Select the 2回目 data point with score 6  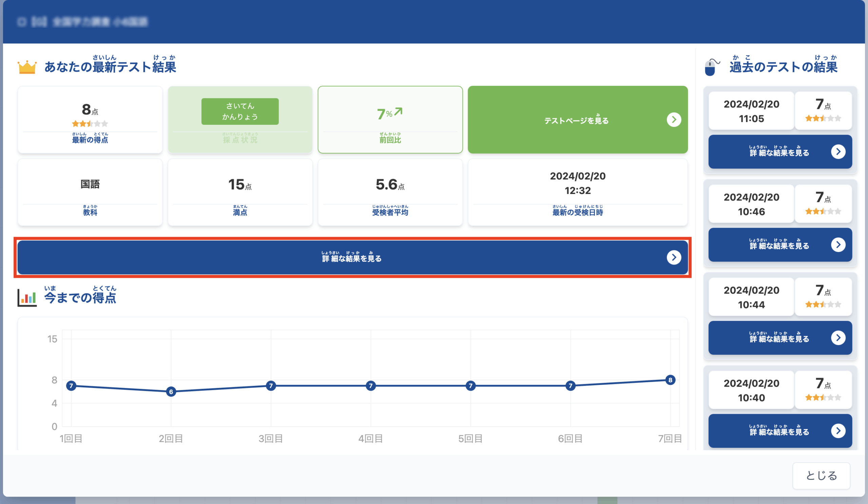tap(171, 392)
